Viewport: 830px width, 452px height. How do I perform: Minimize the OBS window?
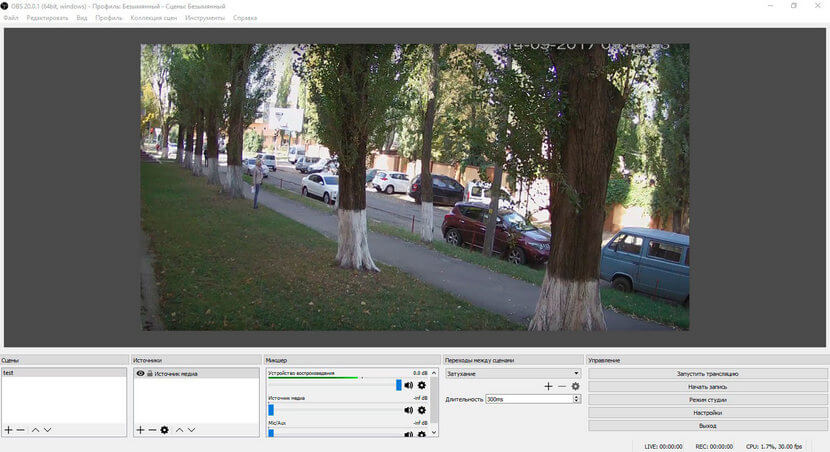pos(771,6)
